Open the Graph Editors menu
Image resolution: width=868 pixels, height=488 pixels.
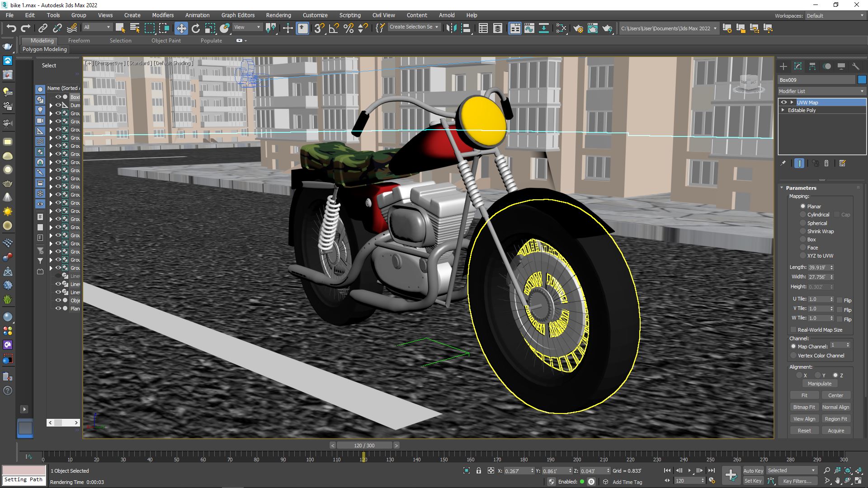click(238, 15)
